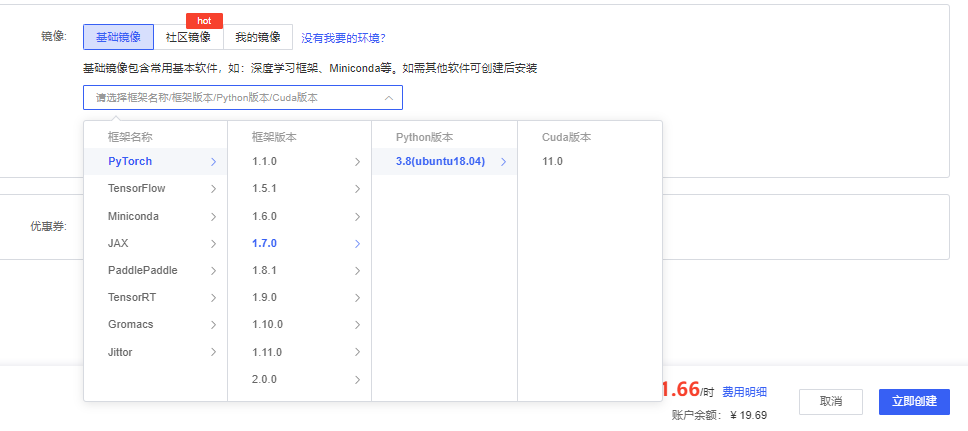Click the chevron beside version 1.5.1

(357, 189)
